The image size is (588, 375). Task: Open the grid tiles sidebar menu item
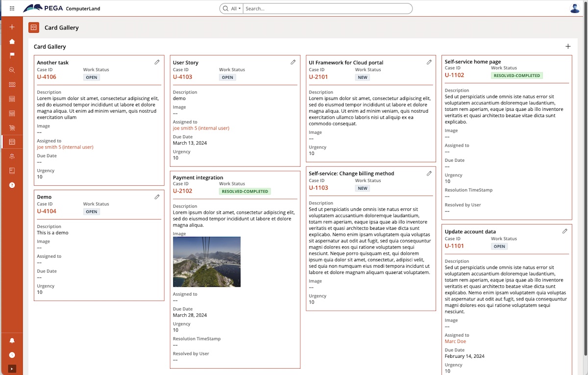point(12,84)
